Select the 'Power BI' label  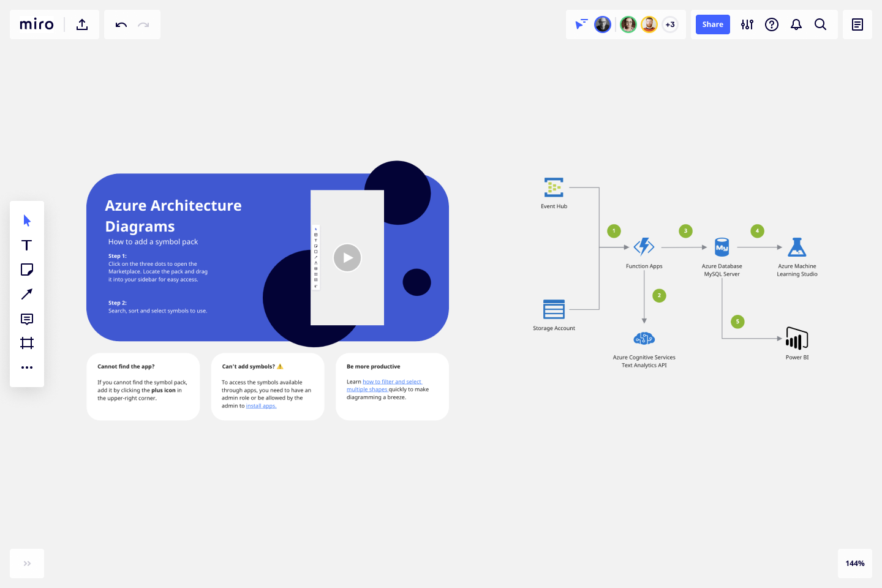point(797,357)
